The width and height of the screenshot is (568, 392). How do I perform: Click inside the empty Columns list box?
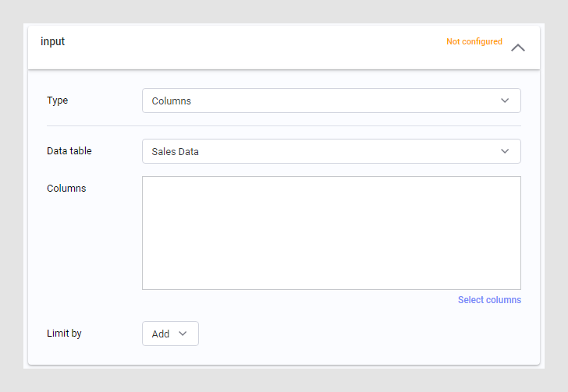(331, 233)
